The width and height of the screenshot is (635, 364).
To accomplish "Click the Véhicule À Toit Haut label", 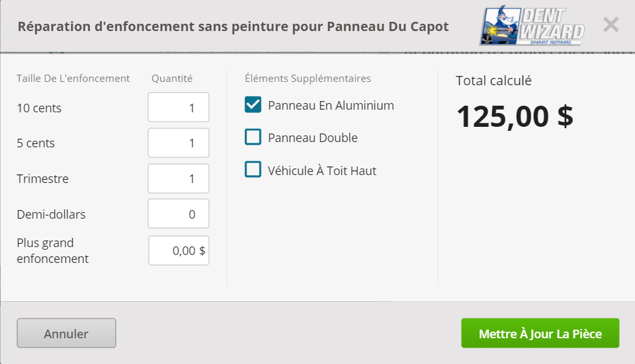I will (322, 170).
